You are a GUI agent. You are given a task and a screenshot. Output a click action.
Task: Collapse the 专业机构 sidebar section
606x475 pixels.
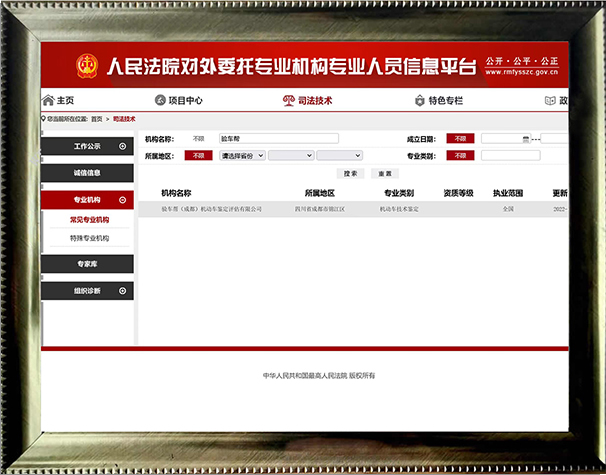point(122,200)
